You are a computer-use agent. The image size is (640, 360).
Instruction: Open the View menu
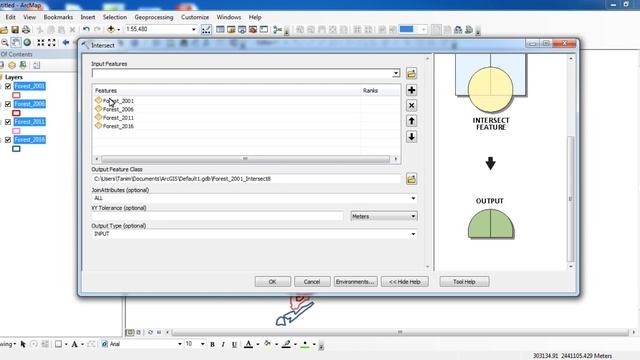pyautogui.click(x=29, y=17)
